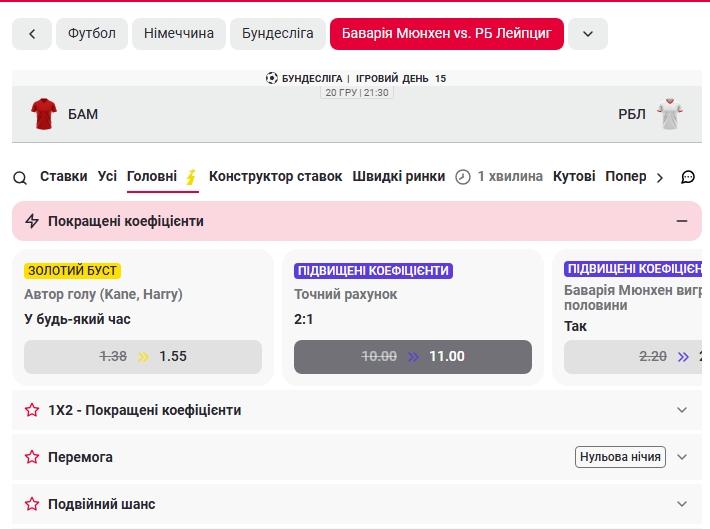Image resolution: width=710 pixels, height=529 pixels.
Task: Favorite the Перемога market star
Action: [x=32, y=457]
